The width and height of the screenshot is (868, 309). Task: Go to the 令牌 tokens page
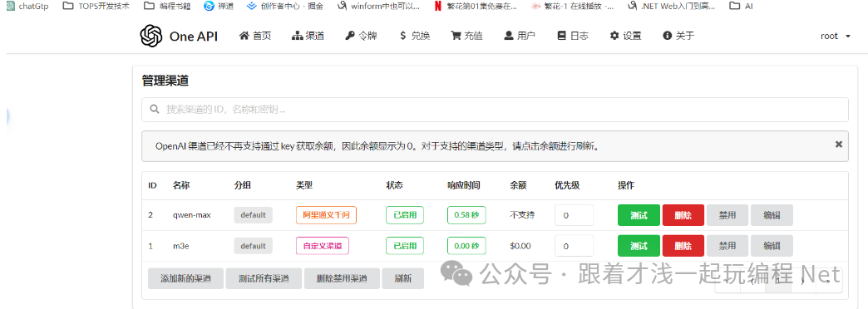(x=361, y=36)
